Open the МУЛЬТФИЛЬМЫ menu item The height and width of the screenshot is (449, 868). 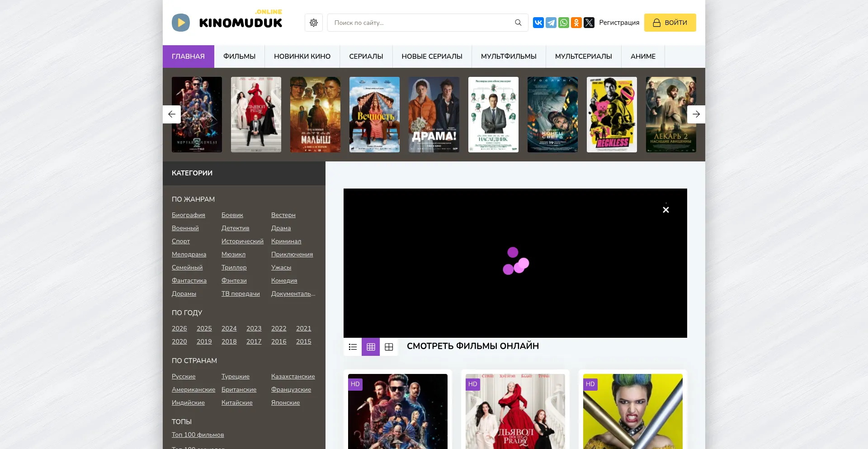pyautogui.click(x=509, y=57)
